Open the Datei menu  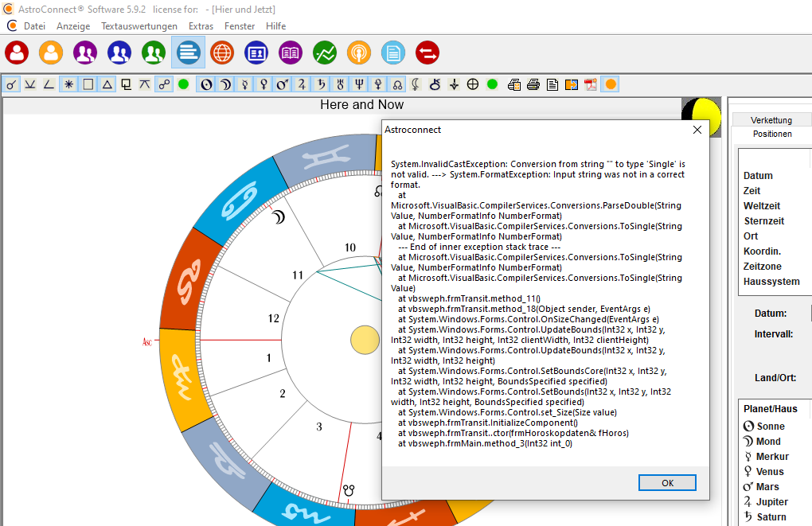(x=34, y=26)
